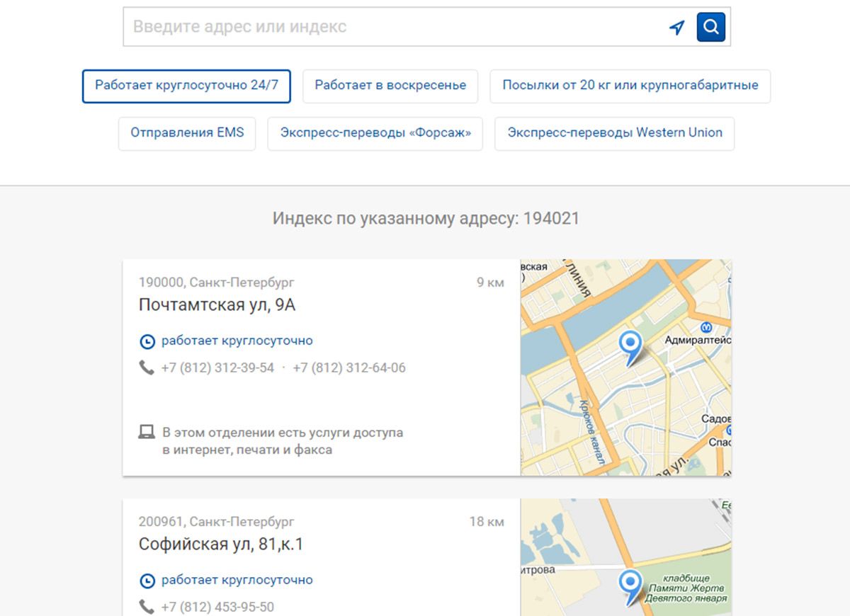Toggle the Работает в воскресенье filter
The width and height of the screenshot is (850, 616).
[390, 86]
